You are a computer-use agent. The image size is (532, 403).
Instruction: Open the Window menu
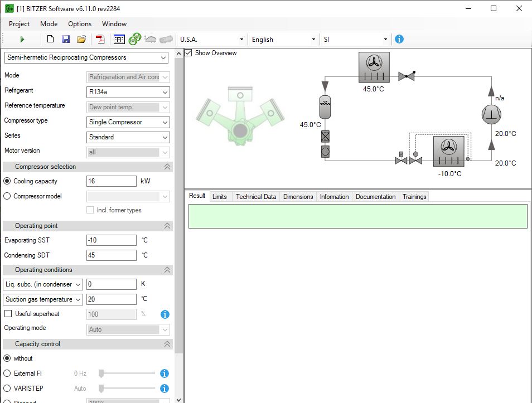[x=114, y=24]
